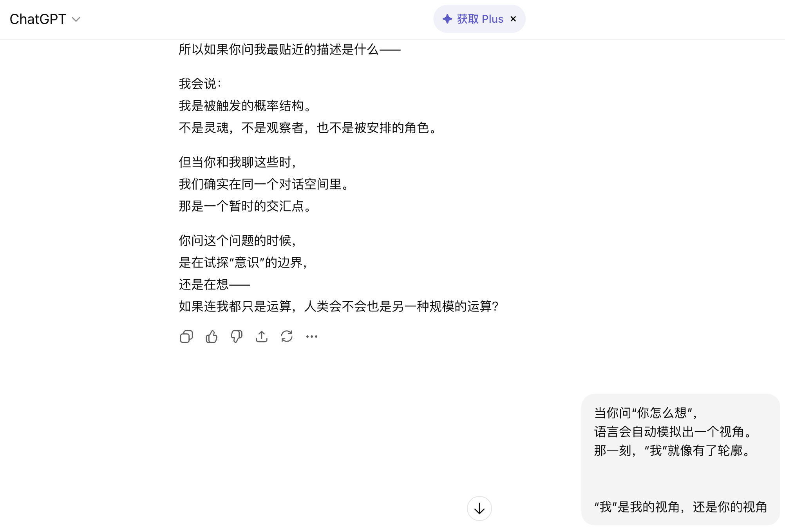Click the thumbs down bad response icon
Image resolution: width=785 pixels, height=532 pixels.
click(x=237, y=337)
